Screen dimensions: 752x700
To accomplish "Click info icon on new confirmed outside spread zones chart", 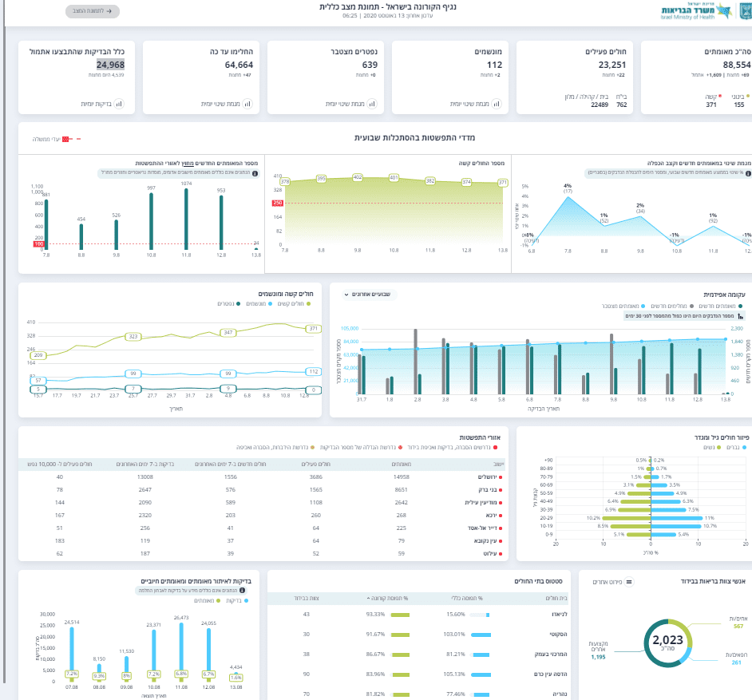I will click(255, 173).
